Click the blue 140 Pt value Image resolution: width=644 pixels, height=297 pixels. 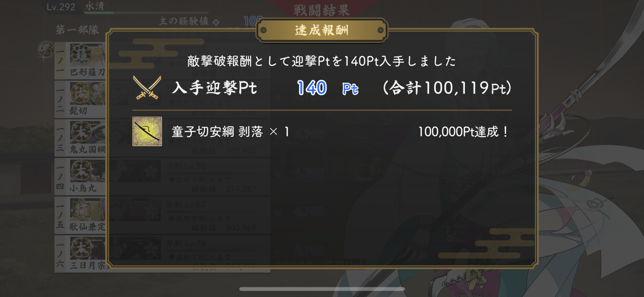(327, 88)
